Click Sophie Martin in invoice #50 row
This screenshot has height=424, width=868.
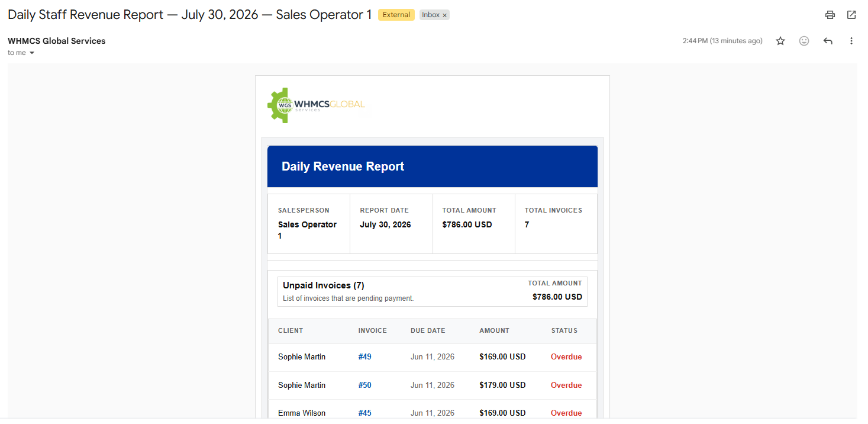point(302,386)
